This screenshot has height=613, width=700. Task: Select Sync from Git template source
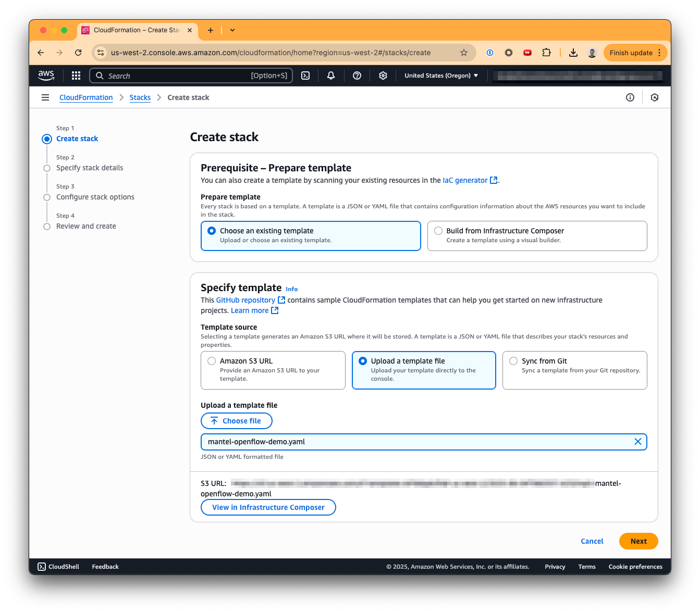coord(575,370)
